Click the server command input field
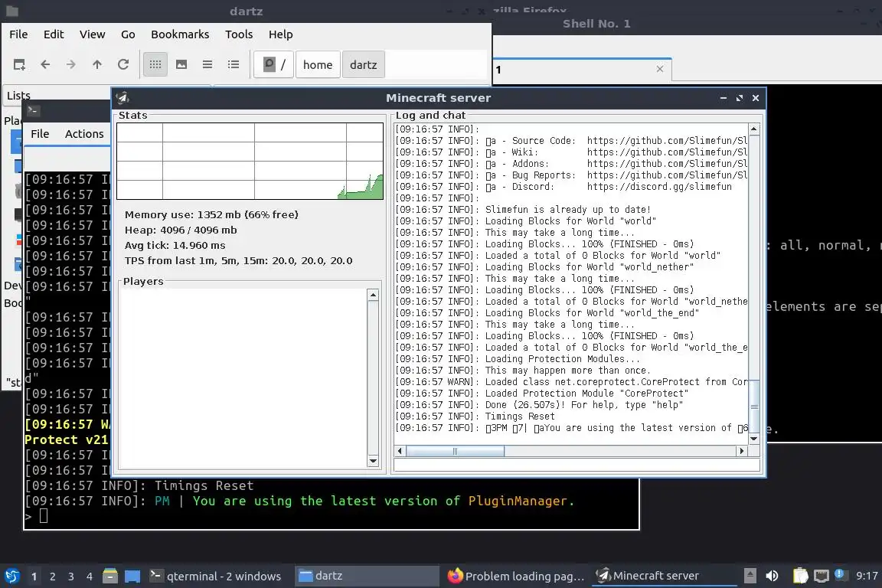This screenshot has height=588, width=882. click(x=577, y=465)
